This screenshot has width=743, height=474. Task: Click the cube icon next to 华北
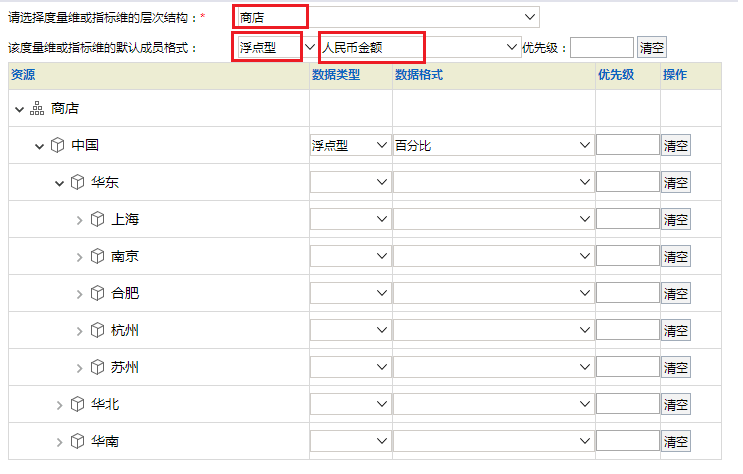tap(77, 404)
